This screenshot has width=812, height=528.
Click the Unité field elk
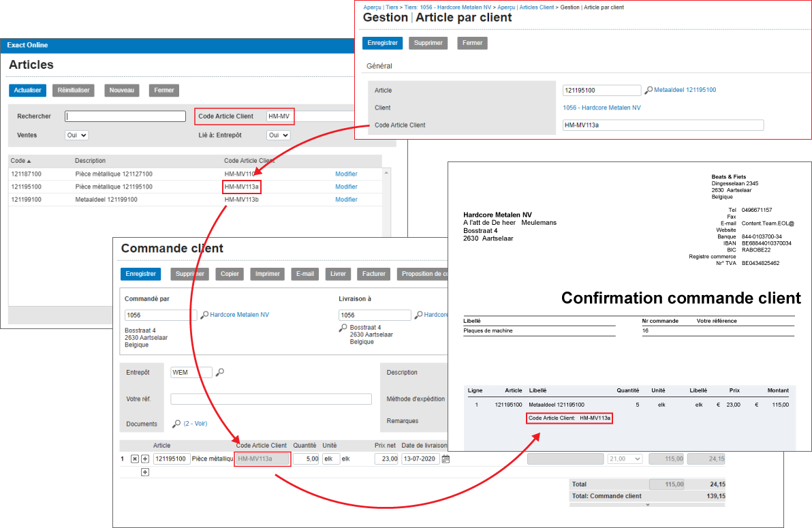(331, 459)
